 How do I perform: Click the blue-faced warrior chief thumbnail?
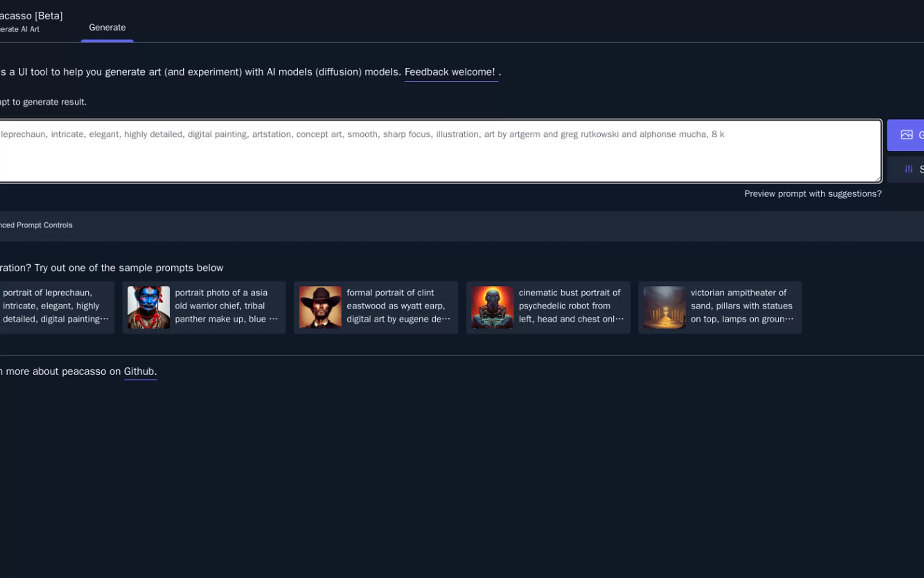[148, 307]
